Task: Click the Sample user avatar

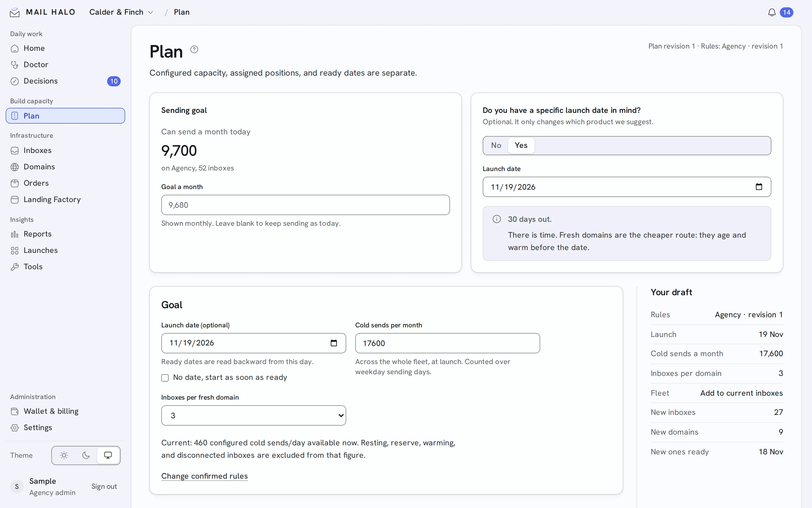Action: pos(17,487)
